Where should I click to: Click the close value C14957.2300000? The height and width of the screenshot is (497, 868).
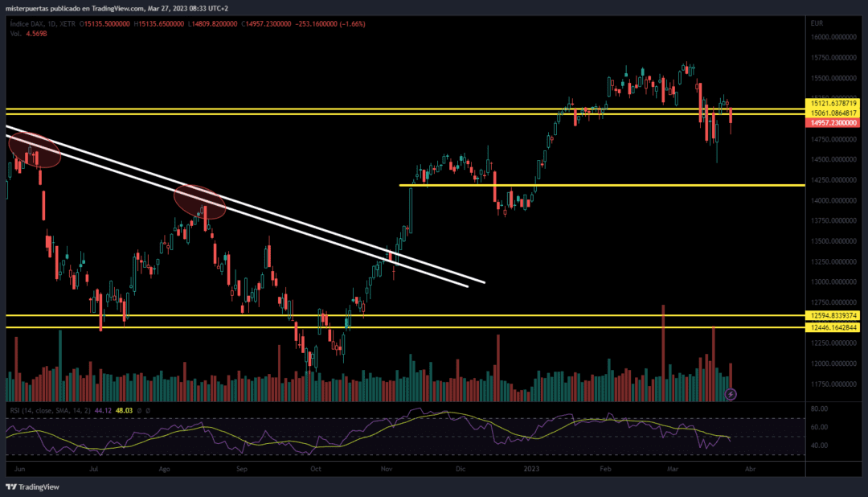click(x=266, y=24)
